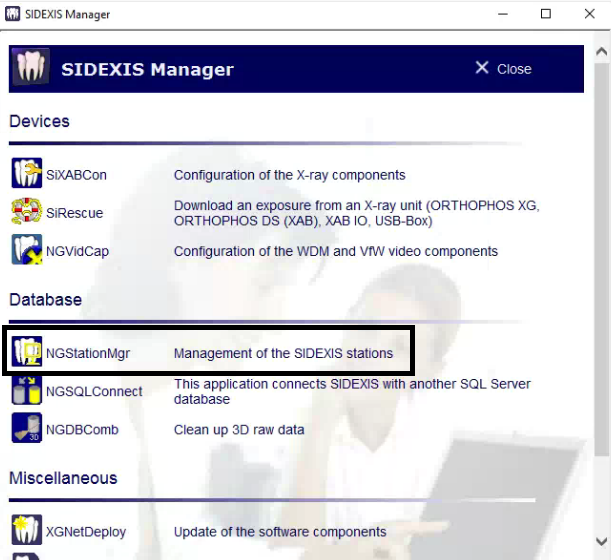Viewport: 611px width, 560px height.
Task: Launch SiRescue via its lifebuoy icon
Action: [26, 211]
